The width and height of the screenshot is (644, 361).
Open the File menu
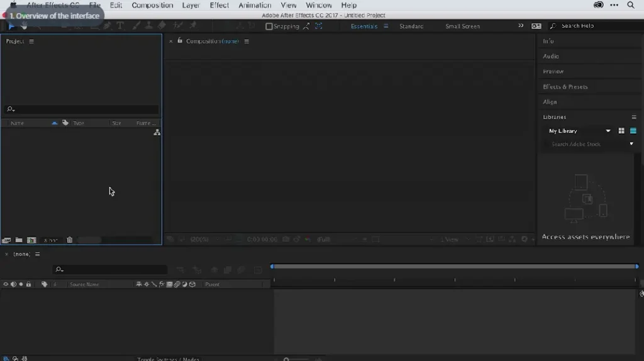(x=95, y=5)
